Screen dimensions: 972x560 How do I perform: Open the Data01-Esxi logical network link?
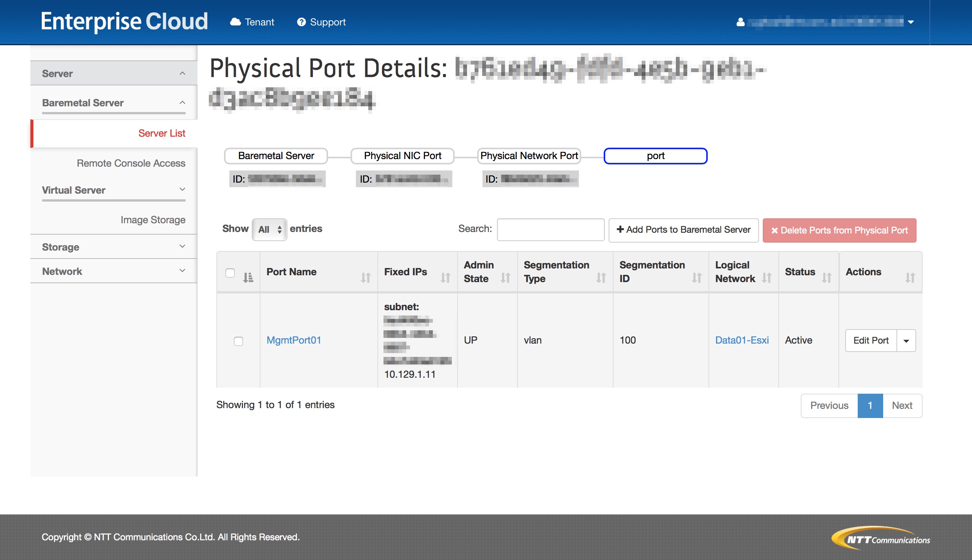tap(742, 340)
